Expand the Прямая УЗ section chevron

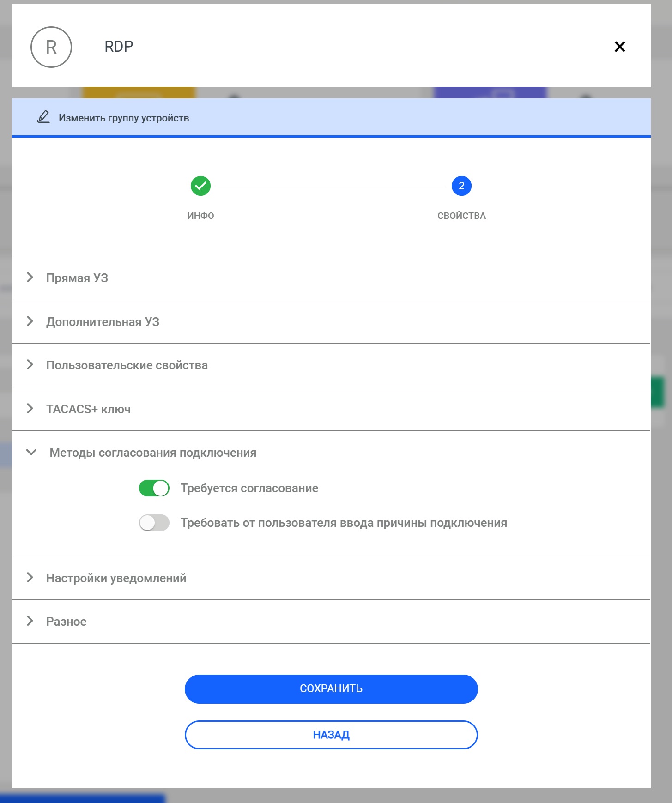30,277
